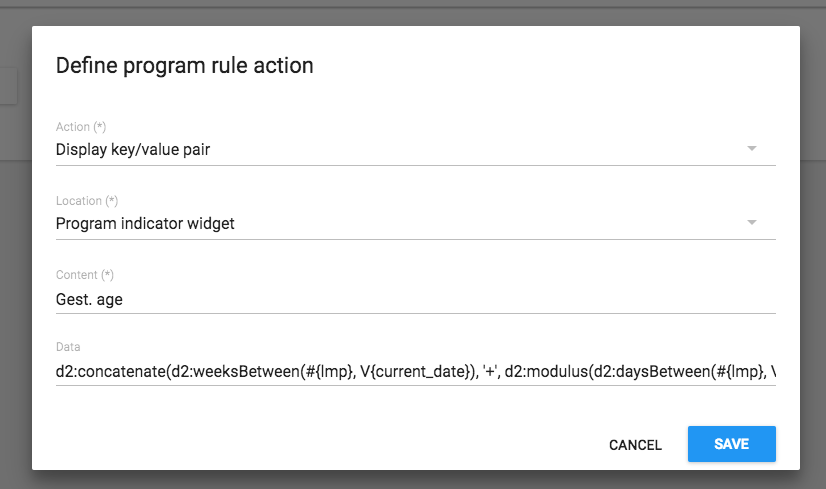The width and height of the screenshot is (826, 489).
Task: Click the dimmed backdrop above the dialog
Action: pos(413,13)
